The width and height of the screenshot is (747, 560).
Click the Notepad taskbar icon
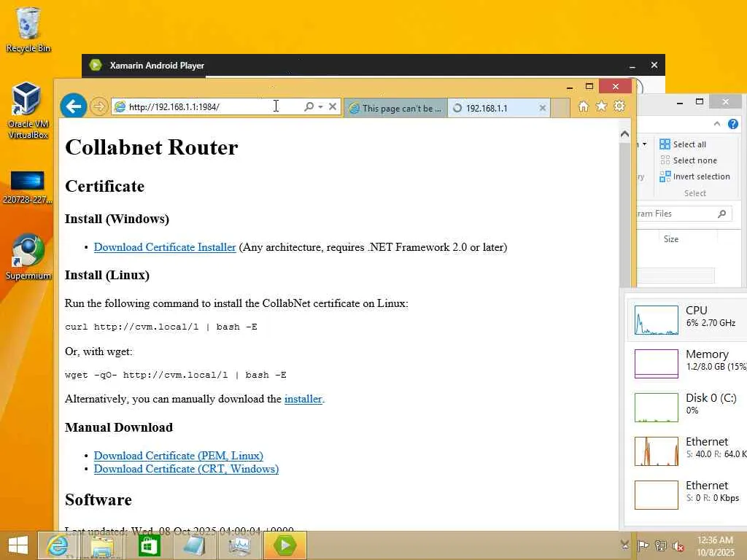pos(194,545)
